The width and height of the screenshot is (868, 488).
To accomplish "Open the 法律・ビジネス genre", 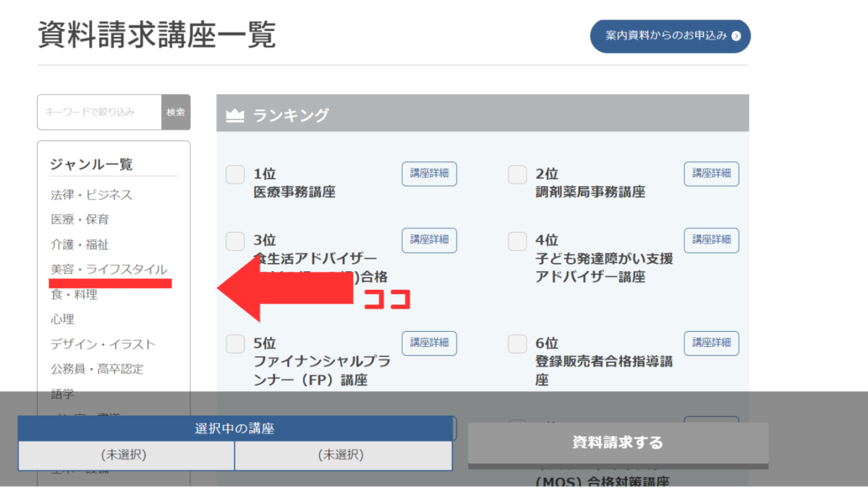I will coord(91,195).
